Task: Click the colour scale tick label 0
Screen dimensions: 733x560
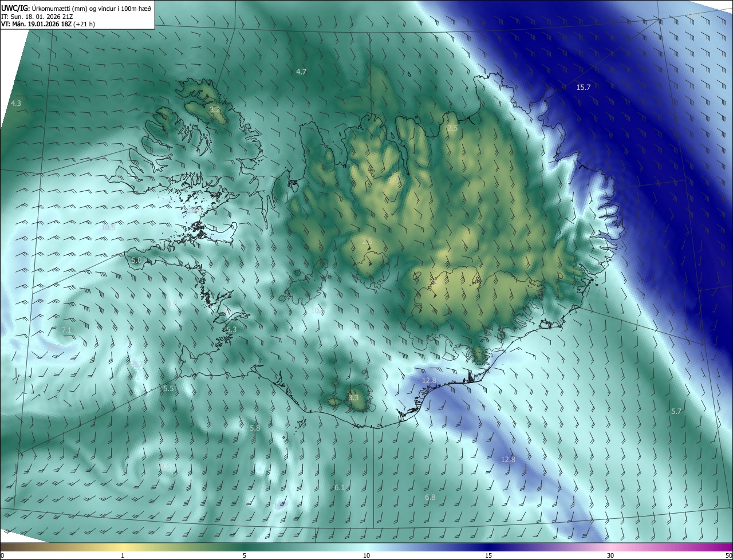Action: (2, 555)
